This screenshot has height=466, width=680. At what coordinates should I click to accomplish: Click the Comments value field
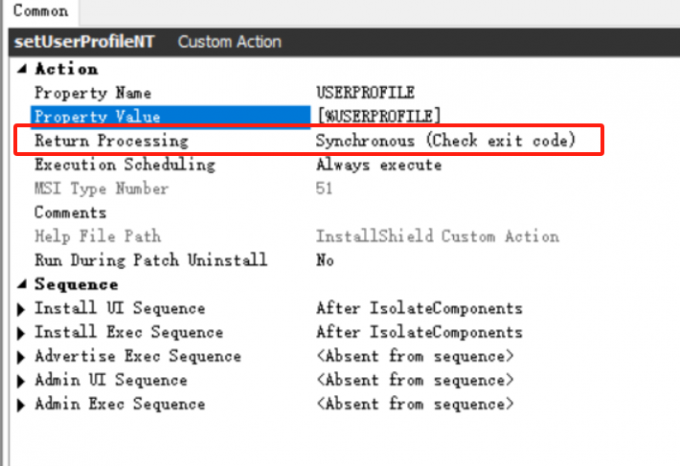pyautogui.click(x=450, y=213)
